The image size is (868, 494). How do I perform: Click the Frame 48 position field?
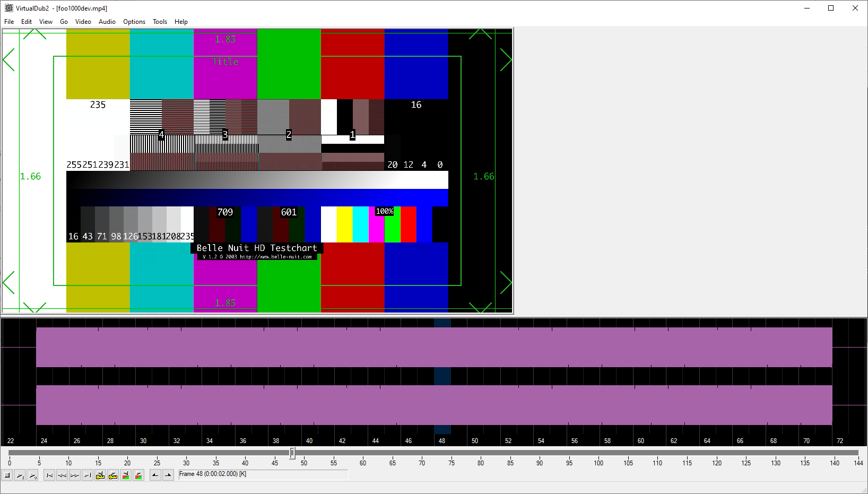263,474
